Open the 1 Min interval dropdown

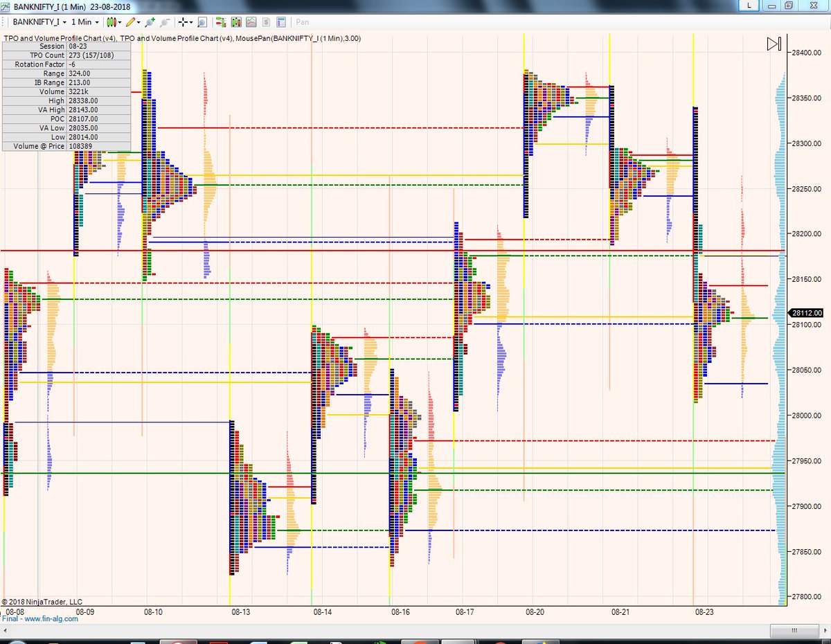(85, 22)
